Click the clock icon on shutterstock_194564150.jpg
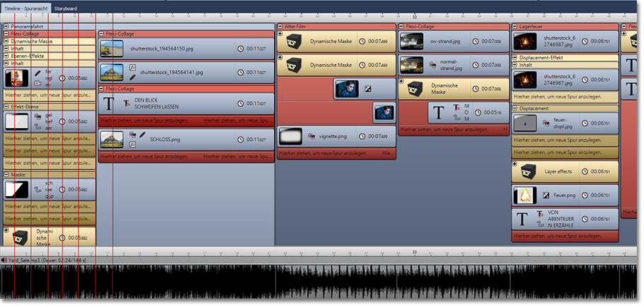Image resolution: width=644 pixels, height=306 pixels. pyautogui.click(x=241, y=49)
